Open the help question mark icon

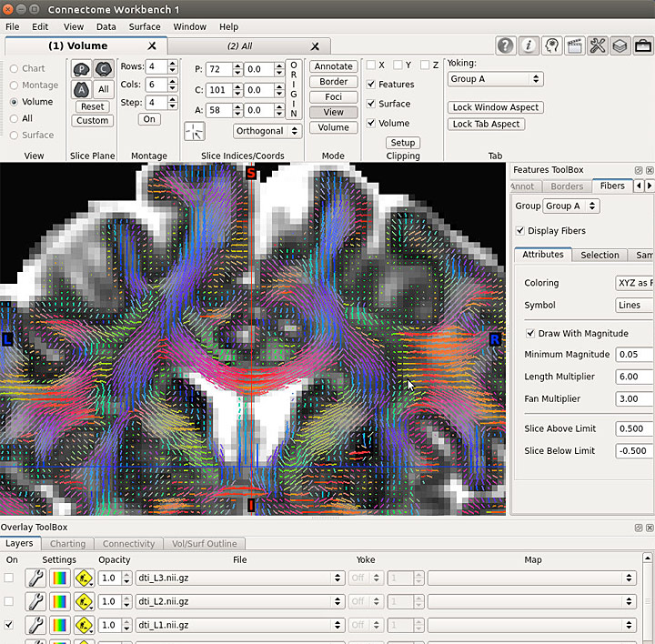point(506,45)
